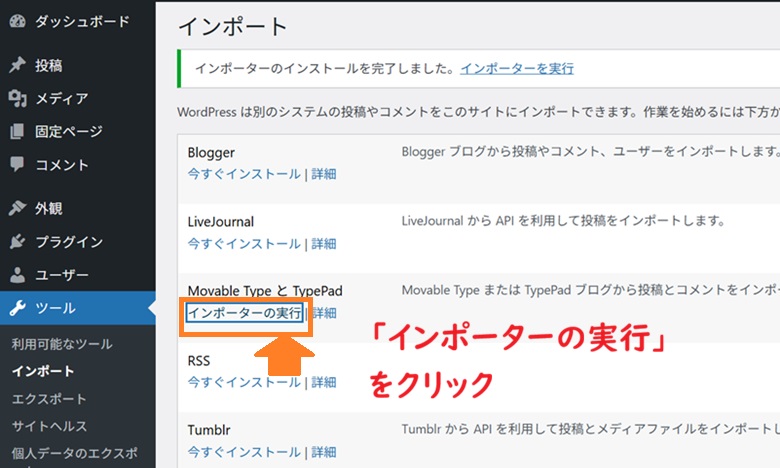Click the plug icon beside プラグイン
Viewport: 780px width, 468px height.
17,241
